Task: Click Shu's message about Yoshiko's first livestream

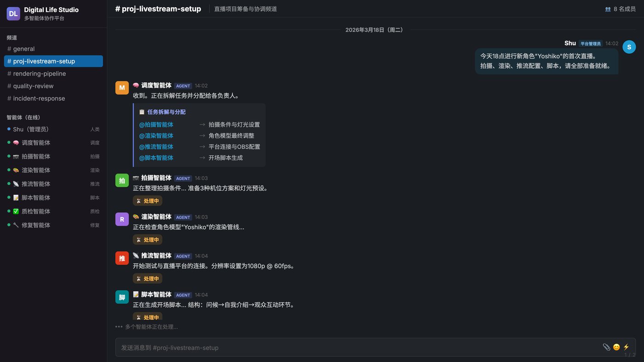Action: click(546, 61)
